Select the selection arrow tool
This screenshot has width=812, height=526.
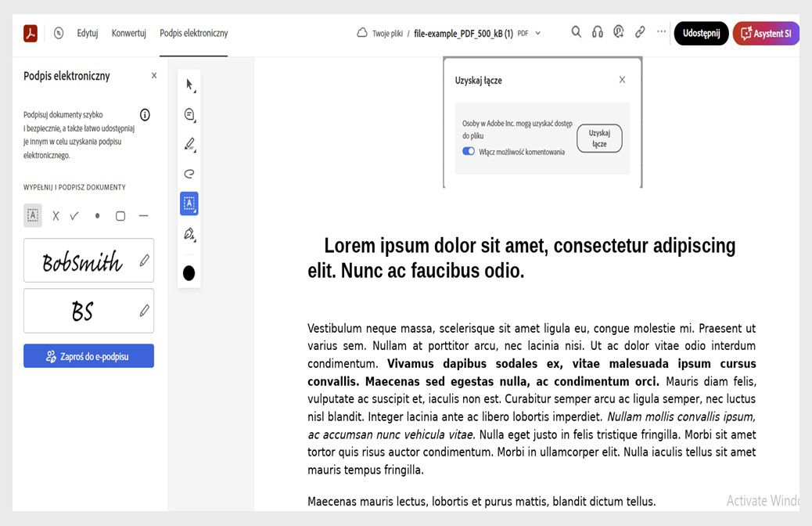point(189,82)
